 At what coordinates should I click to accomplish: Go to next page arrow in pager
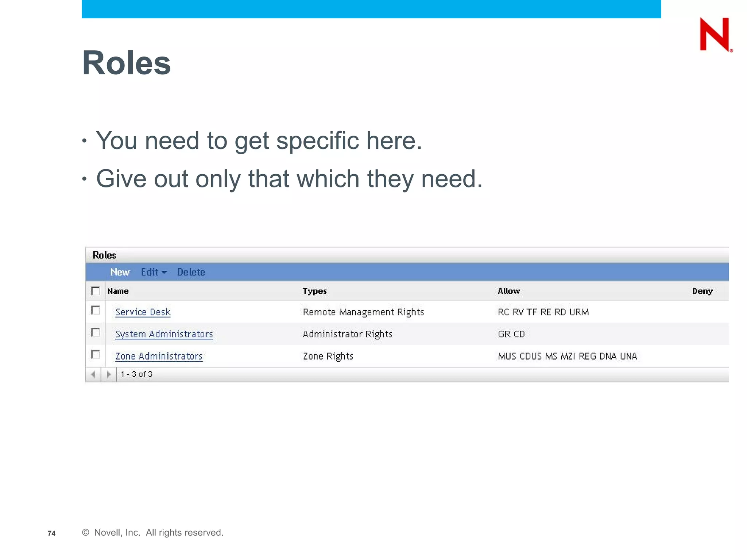point(109,374)
